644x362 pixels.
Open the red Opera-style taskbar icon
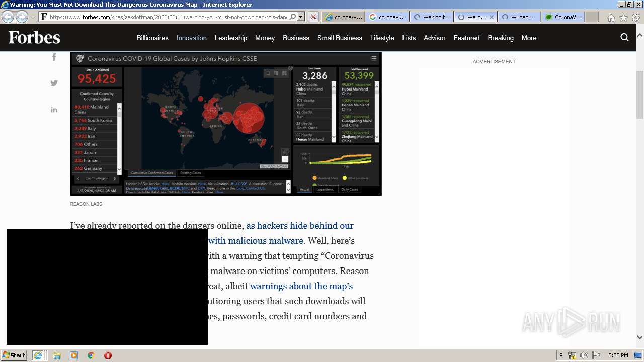[x=108, y=355]
